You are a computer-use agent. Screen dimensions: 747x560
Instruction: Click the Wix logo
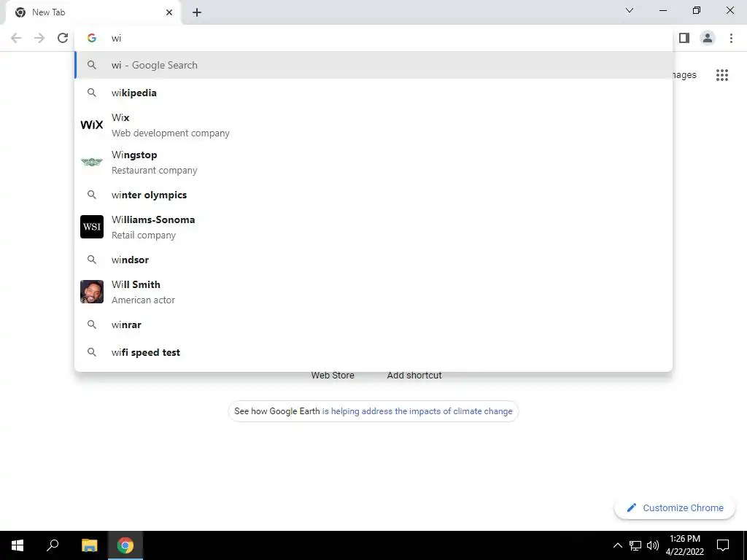click(x=92, y=125)
